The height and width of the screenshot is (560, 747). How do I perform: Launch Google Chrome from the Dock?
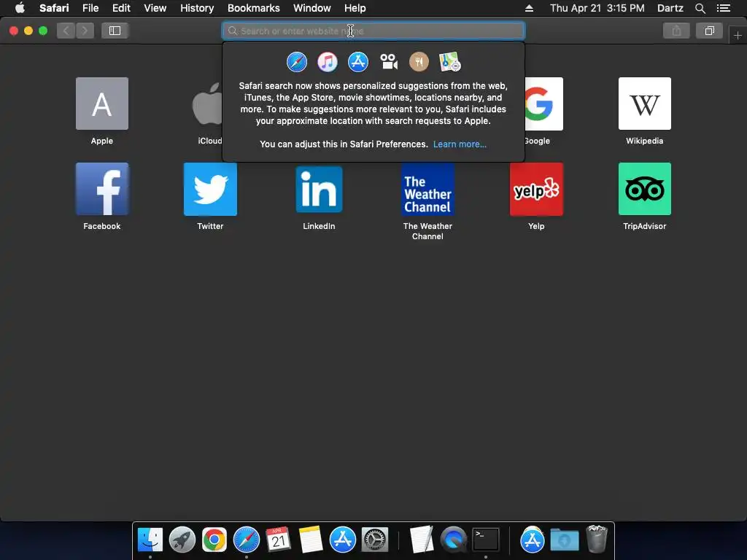click(214, 540)
